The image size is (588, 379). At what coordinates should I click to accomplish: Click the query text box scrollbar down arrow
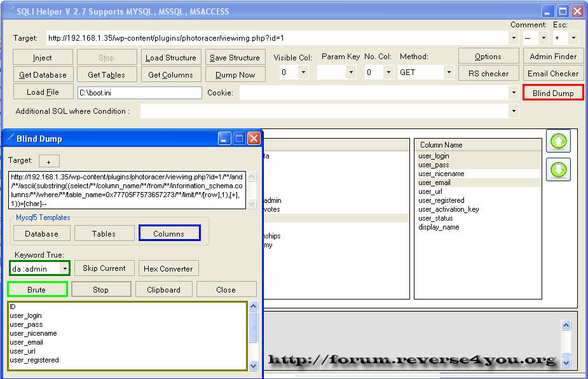click(252, 203)
